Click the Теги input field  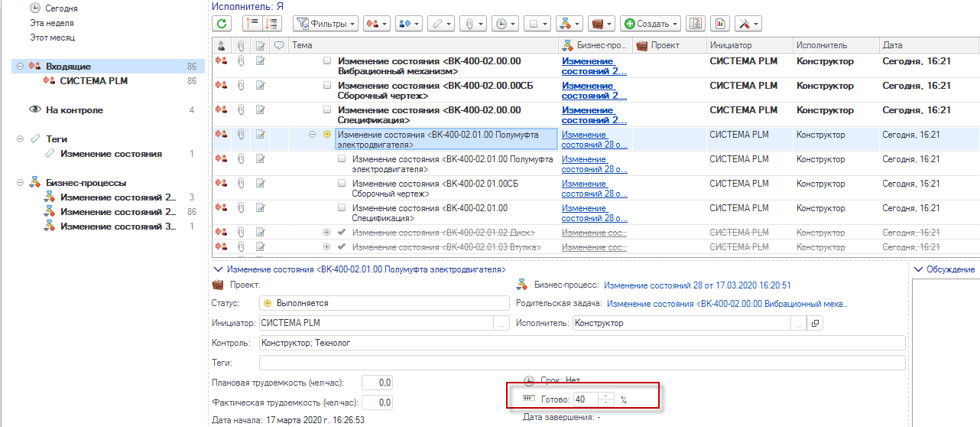click(x=581, y=363)
